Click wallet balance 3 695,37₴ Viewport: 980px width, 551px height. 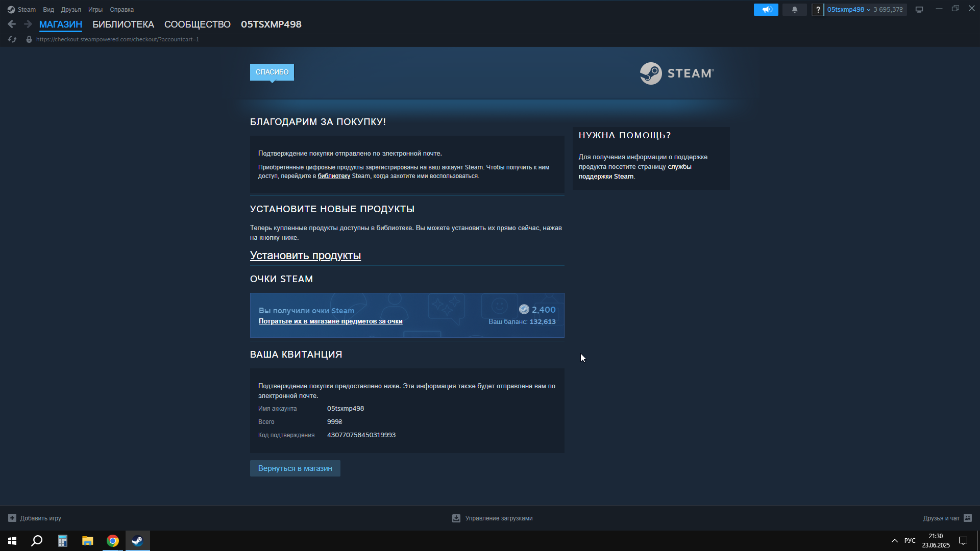tap(888, 10)
